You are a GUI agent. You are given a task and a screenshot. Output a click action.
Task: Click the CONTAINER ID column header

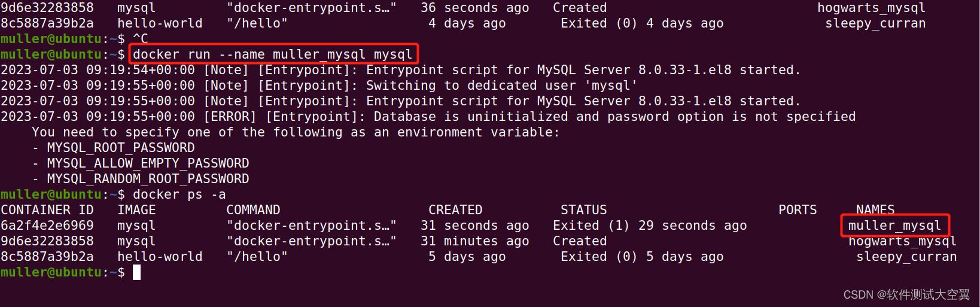(47, 210)
